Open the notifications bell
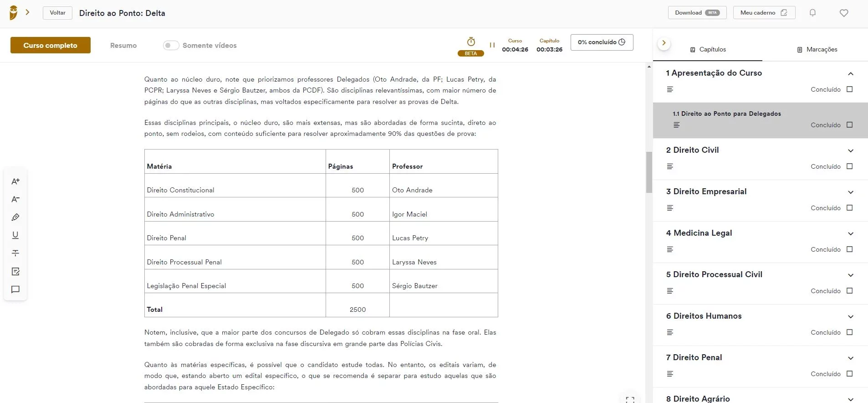This screenshot has width=868, height=403. pos(812,13)
